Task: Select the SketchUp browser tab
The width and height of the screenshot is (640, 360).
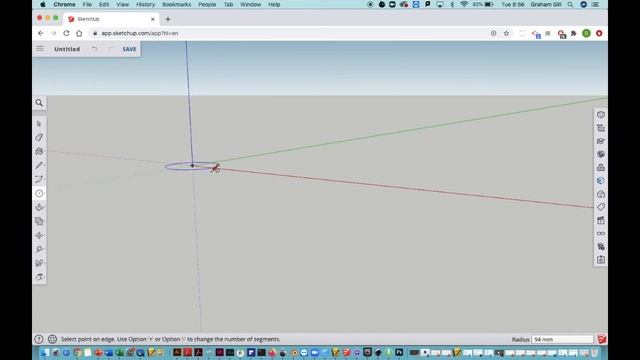Action: [111, 19]
